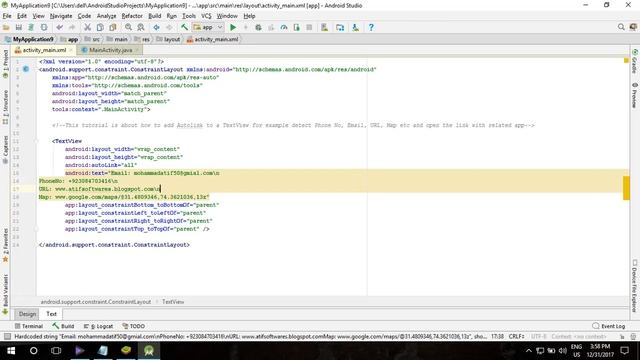Click the Undo arrow in toolbar
This screenshot has width=640, height=360.
click(x=60, y=27)
